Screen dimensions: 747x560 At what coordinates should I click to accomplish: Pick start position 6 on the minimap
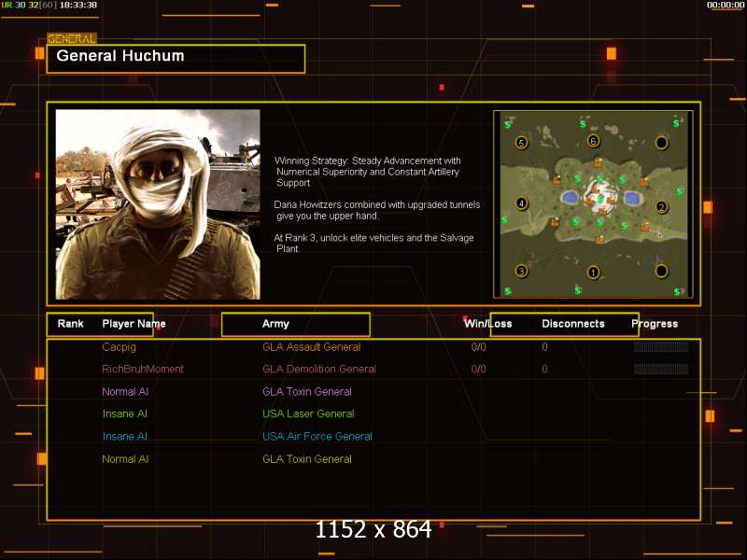coord(593,141)
